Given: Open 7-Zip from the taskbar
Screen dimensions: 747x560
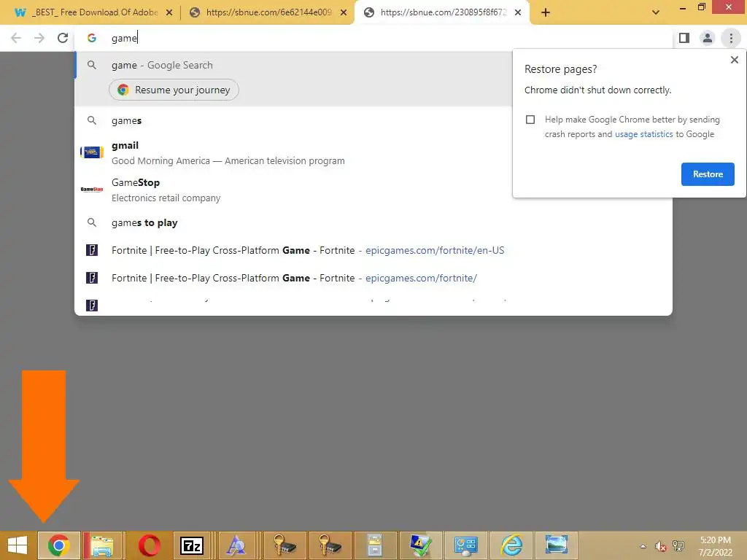Looking at the screenshot, I should pos(192,545).
